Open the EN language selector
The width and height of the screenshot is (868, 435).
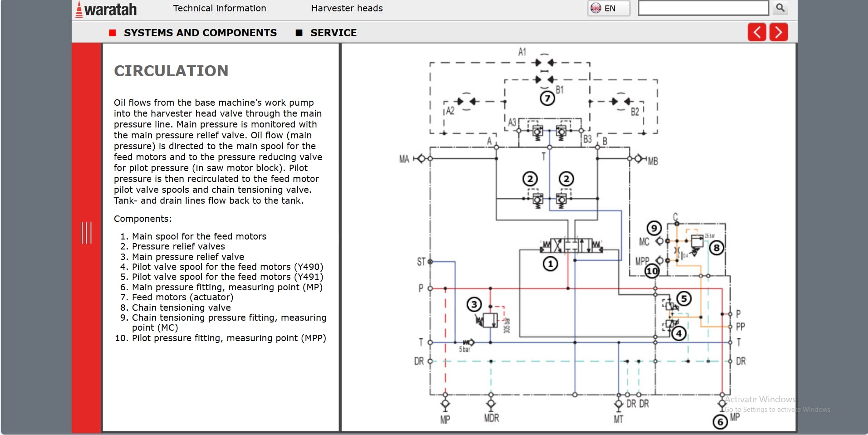point(608,8)
